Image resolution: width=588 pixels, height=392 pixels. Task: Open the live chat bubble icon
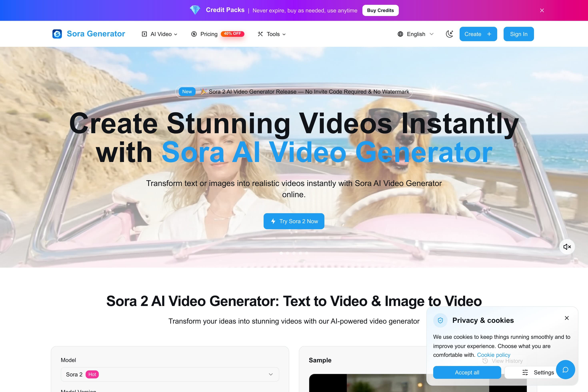566,370
